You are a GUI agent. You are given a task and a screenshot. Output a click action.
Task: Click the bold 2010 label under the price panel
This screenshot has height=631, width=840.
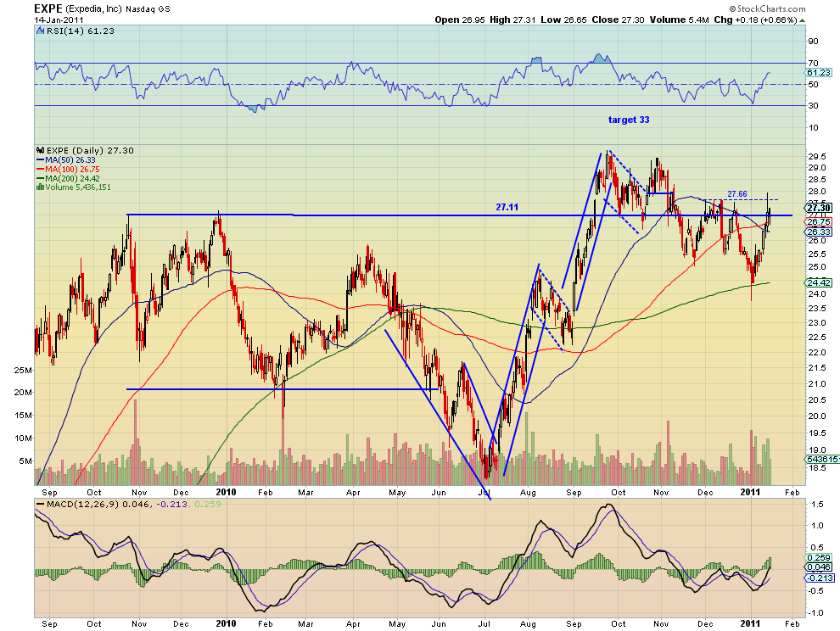pyautogui.click(x=226, y=492)
